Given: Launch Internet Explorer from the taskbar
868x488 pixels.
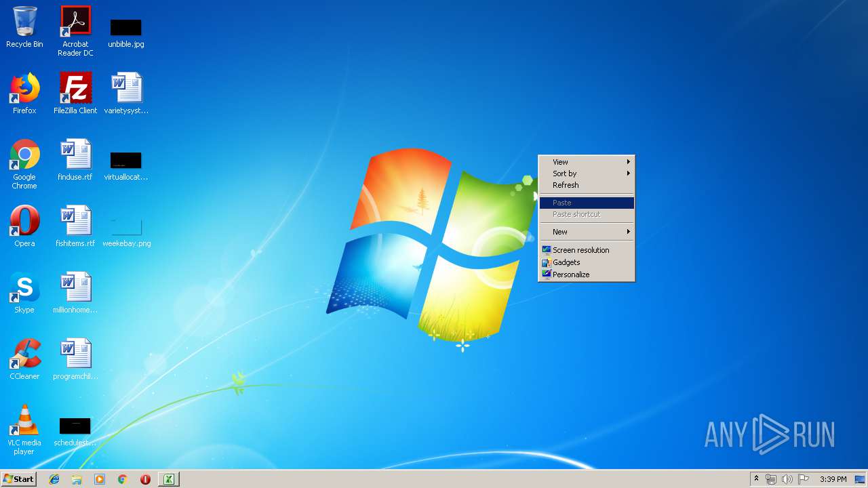Looking at the screenshot, I should tap(54, 479).
